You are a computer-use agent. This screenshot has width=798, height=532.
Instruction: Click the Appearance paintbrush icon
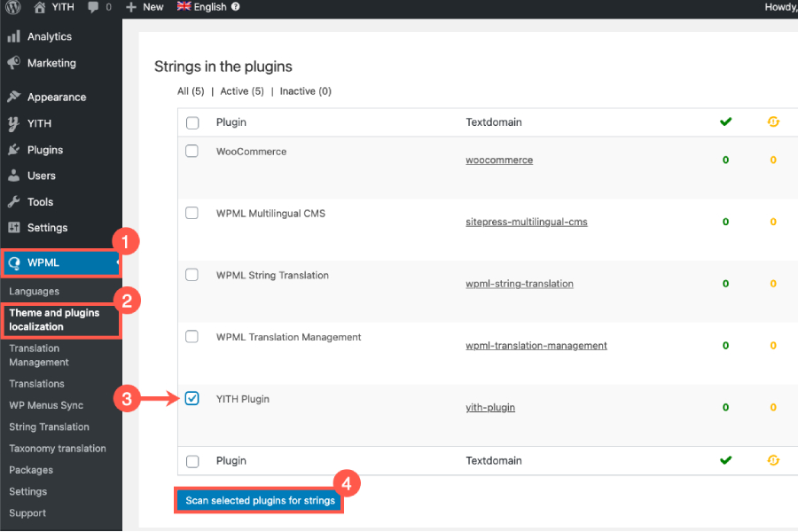(x=13, y=97)
